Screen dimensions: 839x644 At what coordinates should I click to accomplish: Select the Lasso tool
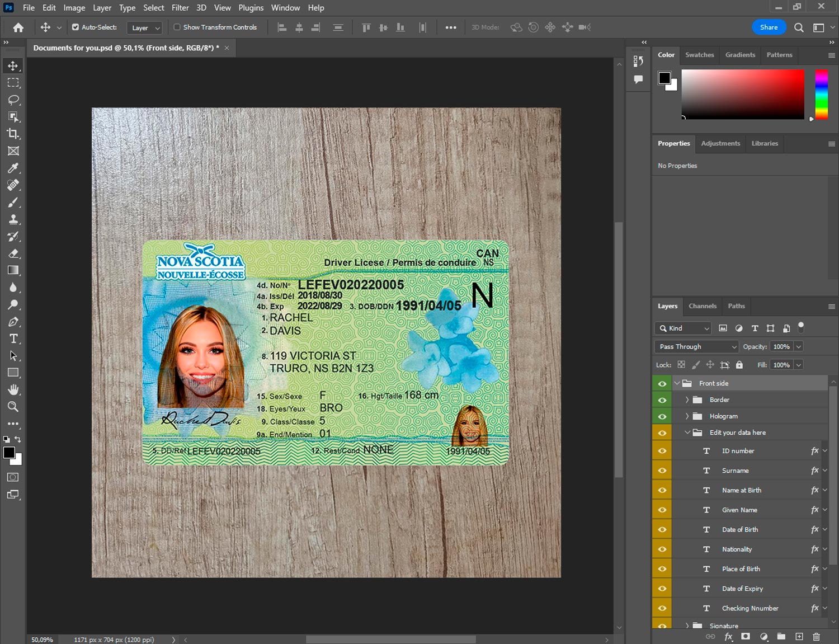click(x=13, y=100)
